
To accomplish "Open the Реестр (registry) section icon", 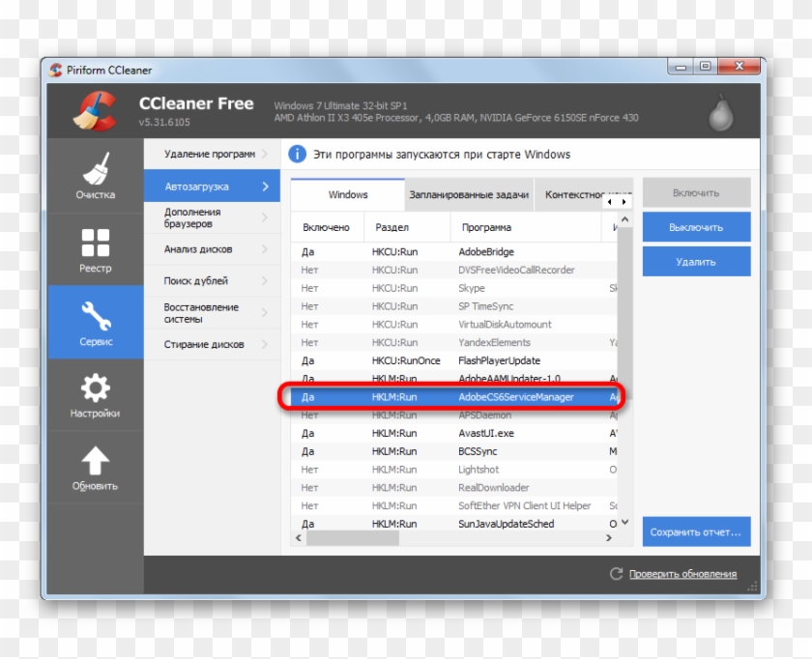I will (x=96, y=241).
